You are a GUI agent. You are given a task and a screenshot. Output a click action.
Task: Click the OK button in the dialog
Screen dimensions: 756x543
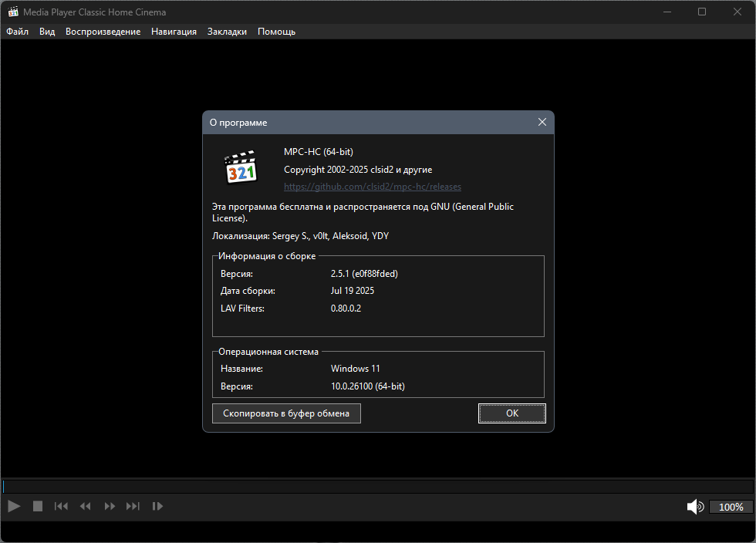(512, 413)
